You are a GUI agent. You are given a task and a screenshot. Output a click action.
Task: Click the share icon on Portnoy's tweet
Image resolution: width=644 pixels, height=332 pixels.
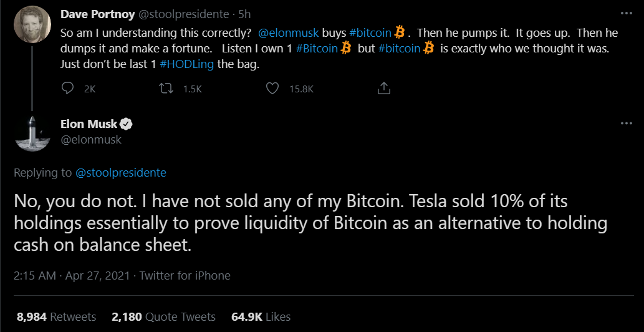tap(384, 89)
